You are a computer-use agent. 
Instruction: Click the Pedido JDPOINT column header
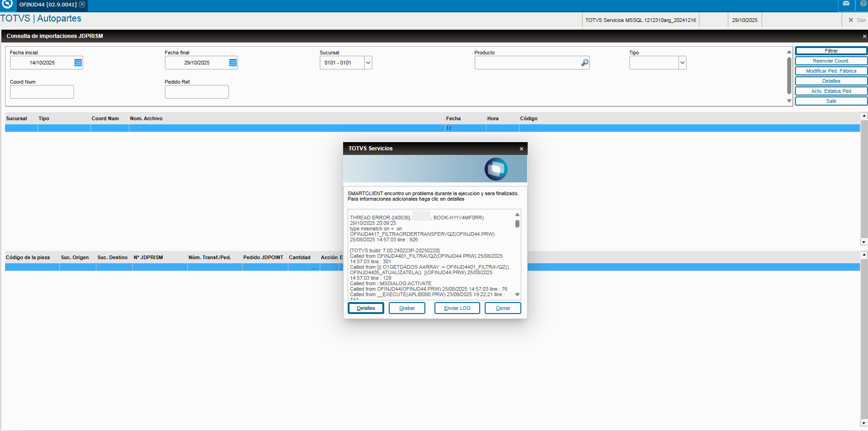coord(263,257)
